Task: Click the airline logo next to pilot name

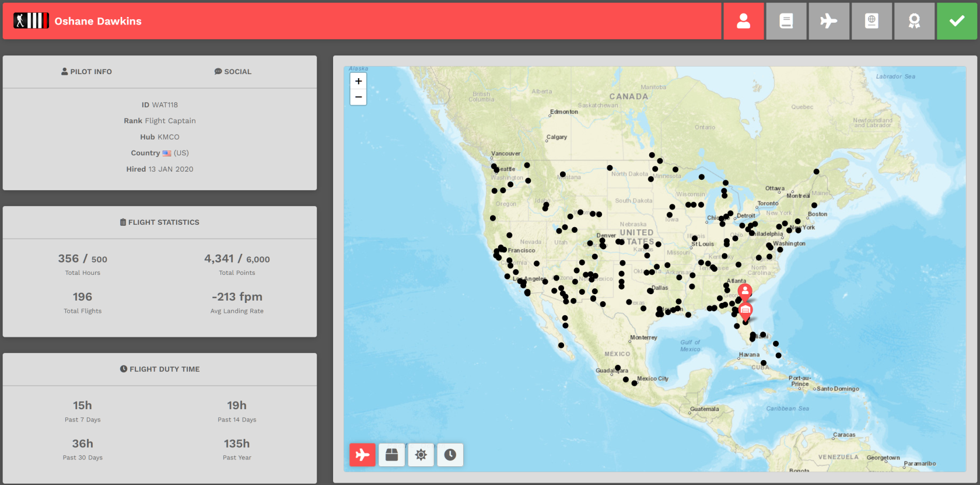Action: click(x=31, y=21)
